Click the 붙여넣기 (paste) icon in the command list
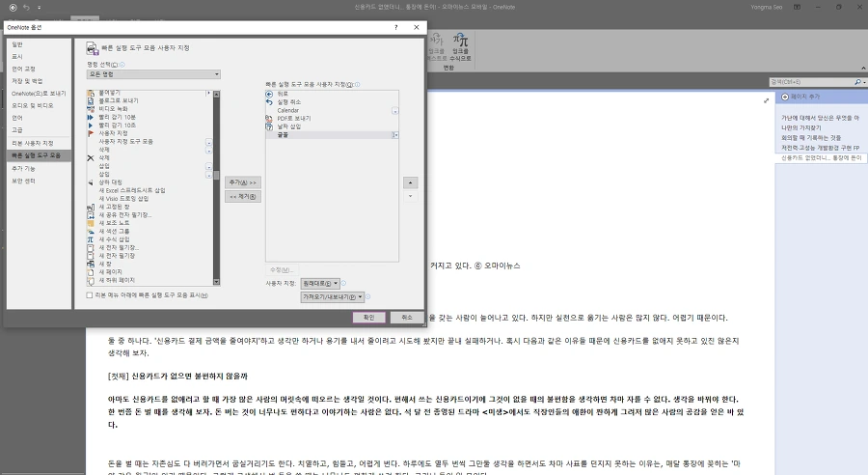868x475 pixels. point(91,93)
